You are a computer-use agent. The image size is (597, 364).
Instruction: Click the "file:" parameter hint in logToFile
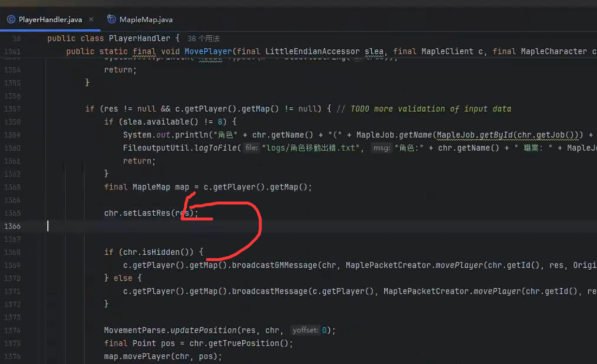point(251,148)
